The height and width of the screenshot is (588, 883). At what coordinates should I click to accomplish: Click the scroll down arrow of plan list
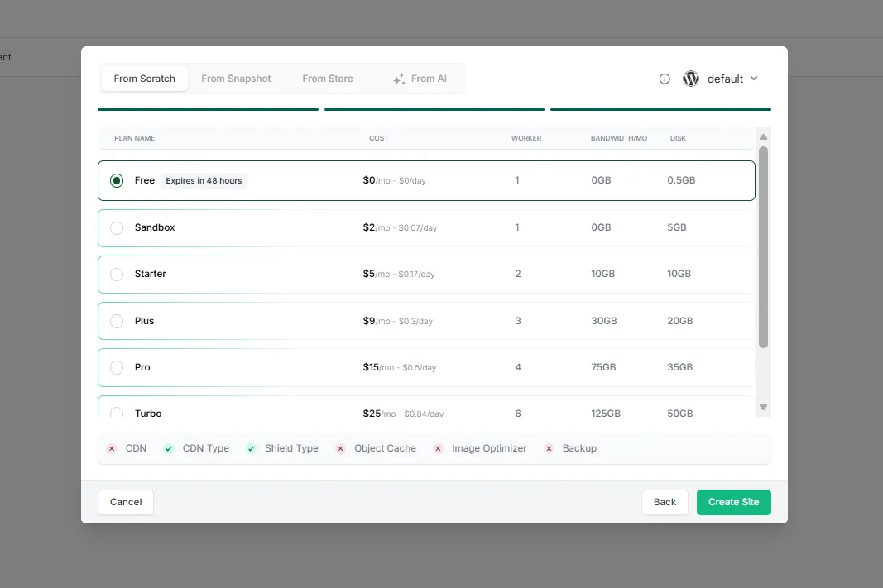tap(763, 408)
